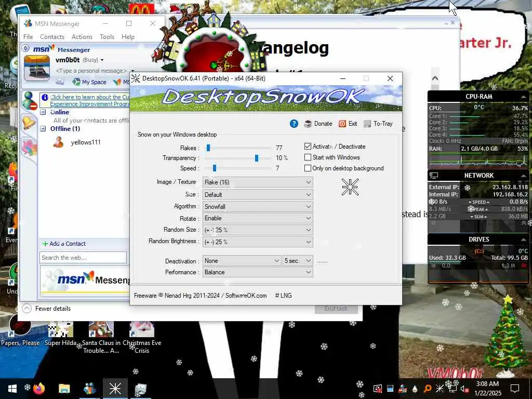The image size is (532, 399).
Task: Click the tray magnifier search icon
Action: coord(428,389)
